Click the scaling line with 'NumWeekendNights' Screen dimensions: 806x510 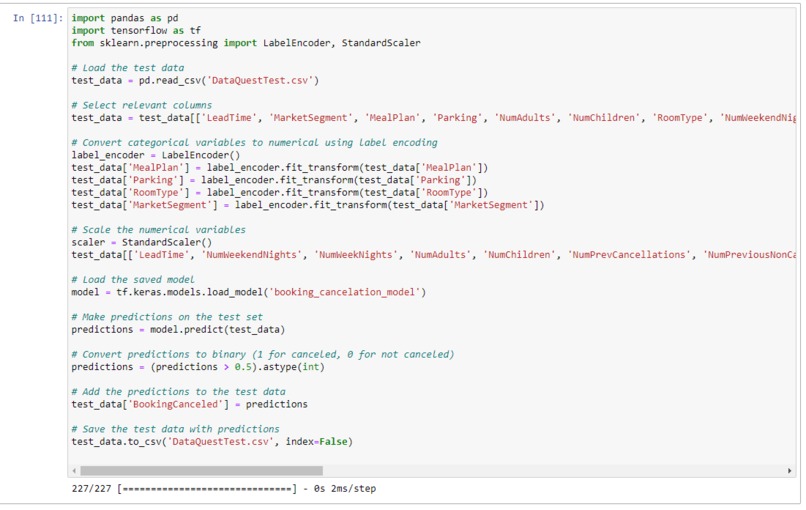point(433,254)
